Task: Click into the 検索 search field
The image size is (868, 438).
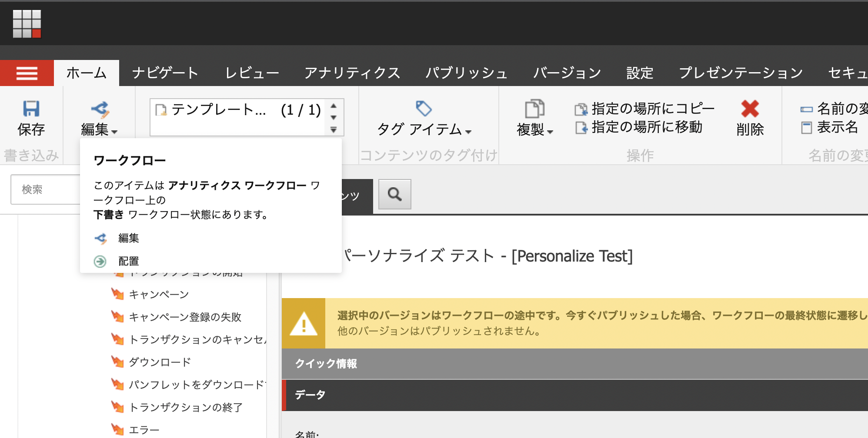Action: coord(46,189)
